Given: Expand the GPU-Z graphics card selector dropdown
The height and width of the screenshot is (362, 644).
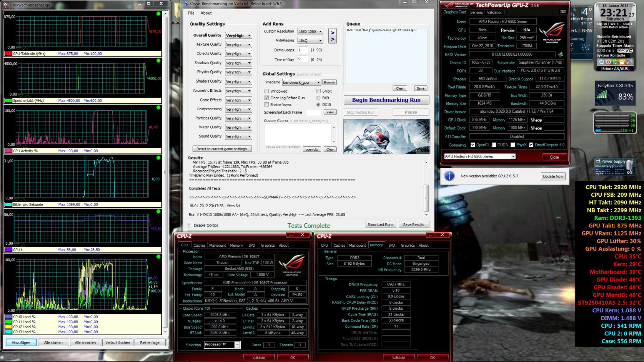Looking at the screenshot, I should (x=479, y=156).
